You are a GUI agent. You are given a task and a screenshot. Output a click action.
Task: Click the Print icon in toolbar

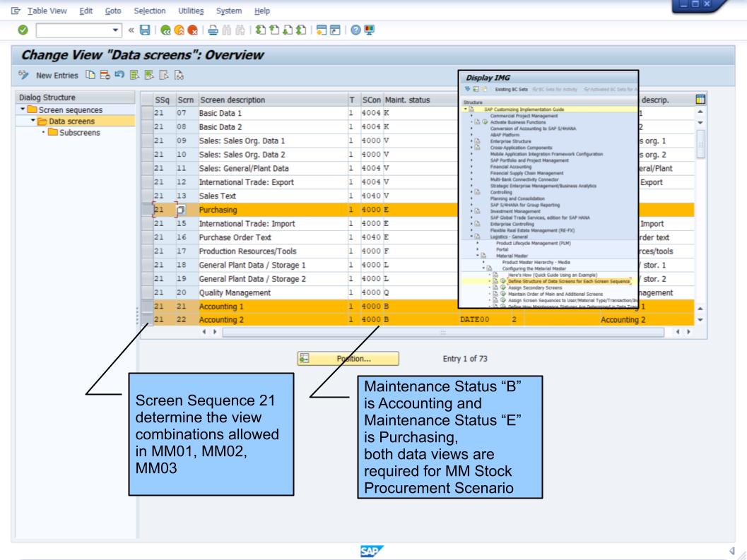(x=213, y=30)
